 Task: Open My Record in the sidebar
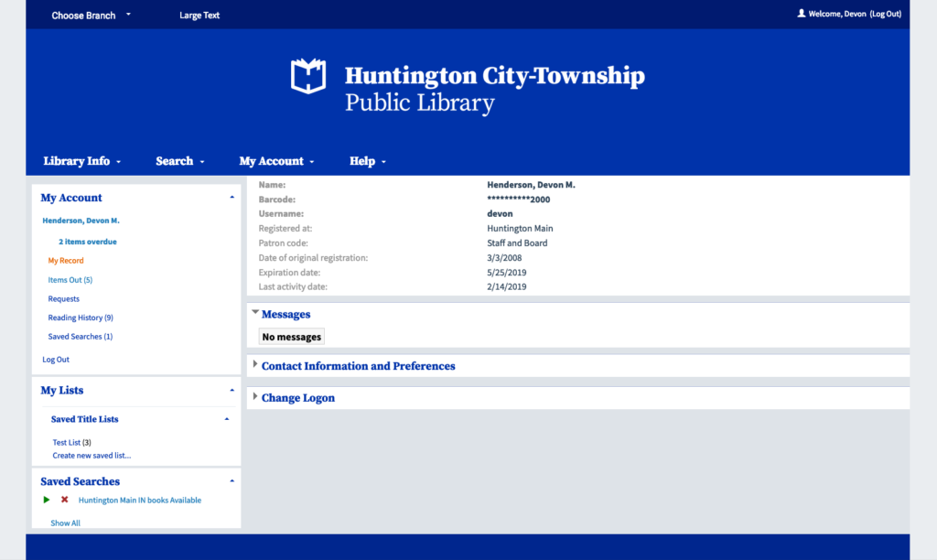[66, 261]
